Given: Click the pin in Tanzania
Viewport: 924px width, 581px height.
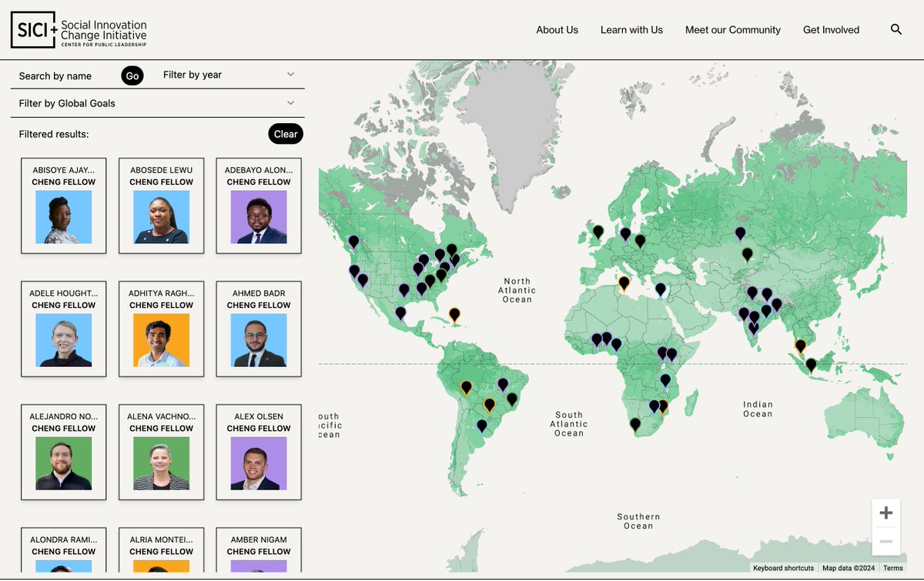Looking at the screenshot, I should pyautogui.click(x=665, y=380).
